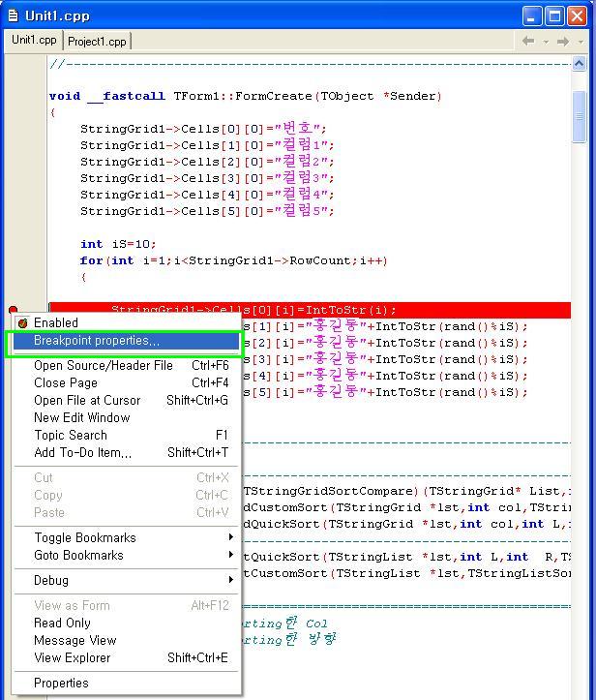This screenshot has width=596, height=700.
Task: Expand the Goto Bookmarks submenu
Action: [x=78, y=555]
